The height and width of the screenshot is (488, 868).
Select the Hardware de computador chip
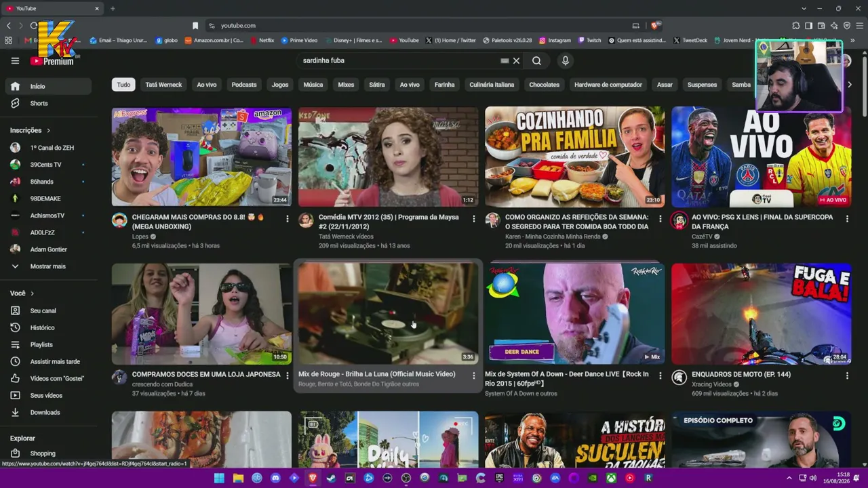pyautogui.click(x=608, y=85)
